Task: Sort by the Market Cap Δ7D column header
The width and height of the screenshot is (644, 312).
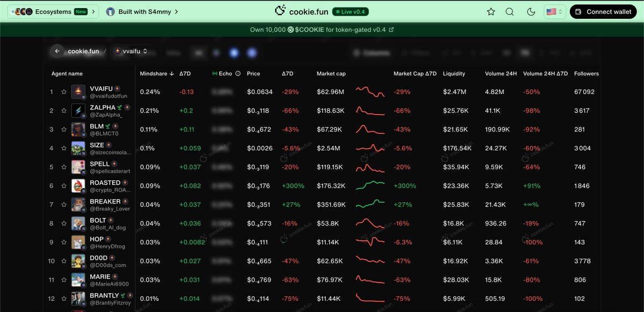Action: (x=415, y=74)
